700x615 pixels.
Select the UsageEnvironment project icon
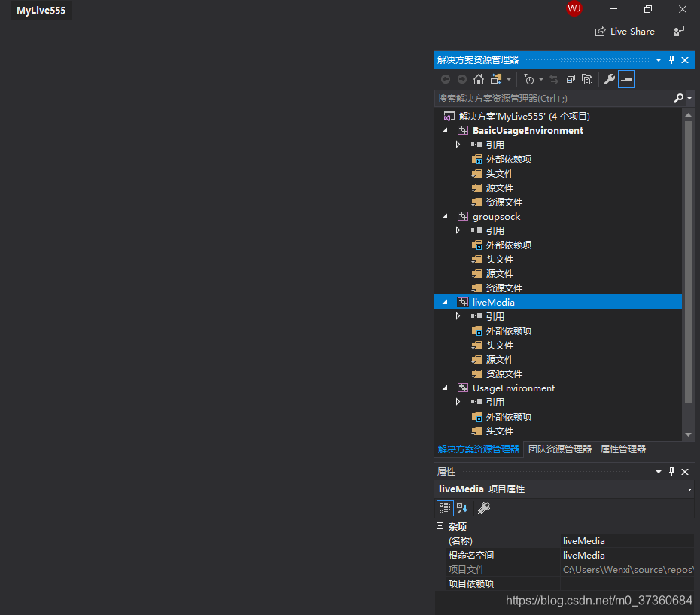coord(463,388)
